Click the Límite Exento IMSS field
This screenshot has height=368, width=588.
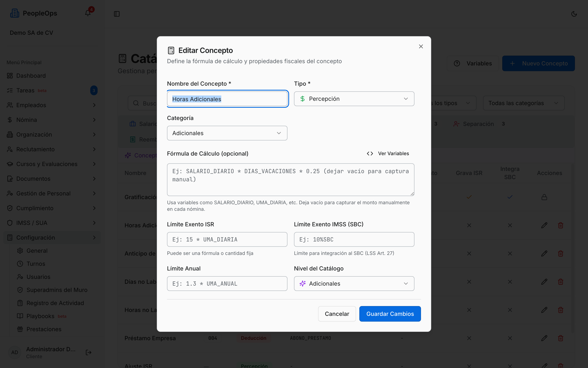(x=354, y=239)
